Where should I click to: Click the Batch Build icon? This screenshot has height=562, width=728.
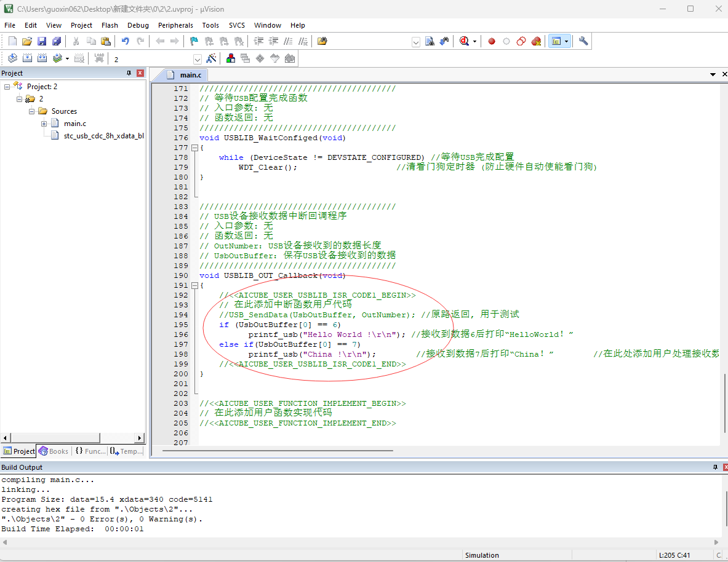point(57,58)
